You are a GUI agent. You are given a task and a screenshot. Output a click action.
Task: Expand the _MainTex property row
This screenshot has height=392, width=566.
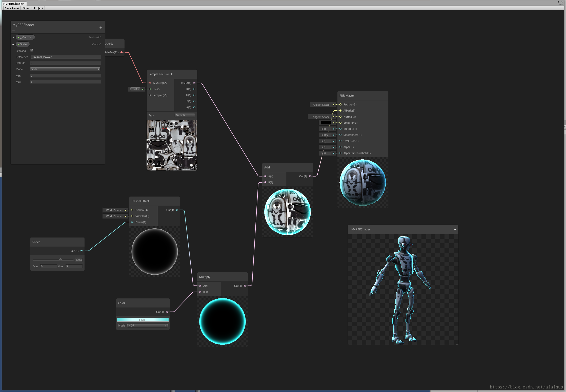pyautogui.click(x=13, y=37)
